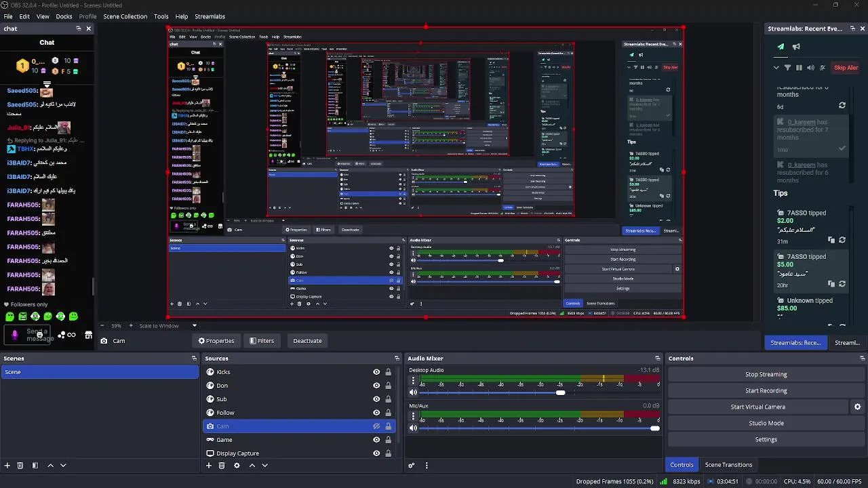The image size is (868, 488).
Task: Move source up arrow in the Sources toolbar
Action: (x=252, y=466)
